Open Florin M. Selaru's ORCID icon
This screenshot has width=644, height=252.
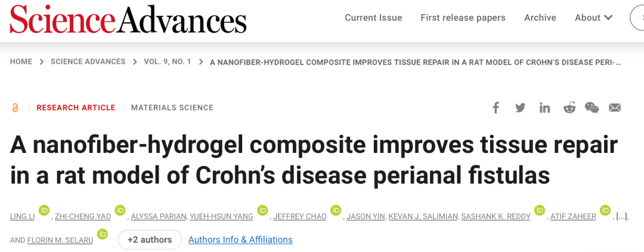click(x=102, y=233)
